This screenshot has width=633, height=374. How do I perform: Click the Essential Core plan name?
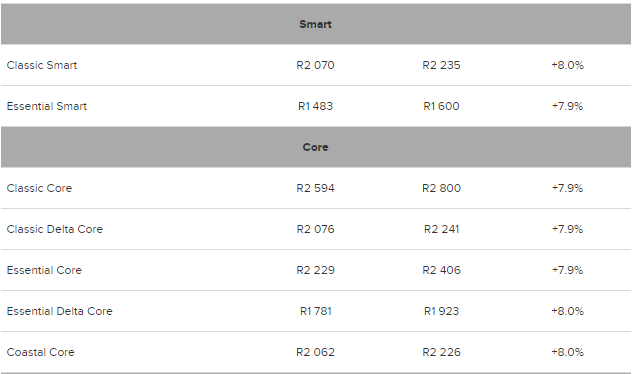[x=44, y=270]
